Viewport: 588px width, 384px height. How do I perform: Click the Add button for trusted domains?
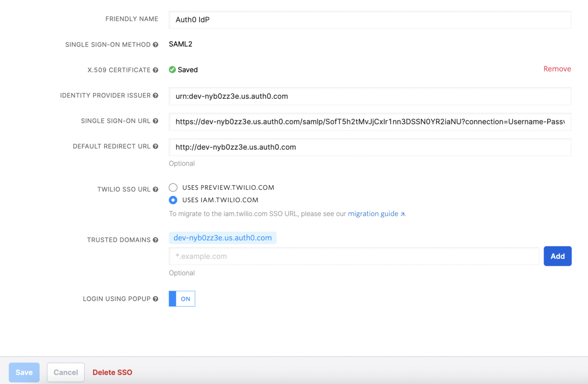(x=557, y=256)
